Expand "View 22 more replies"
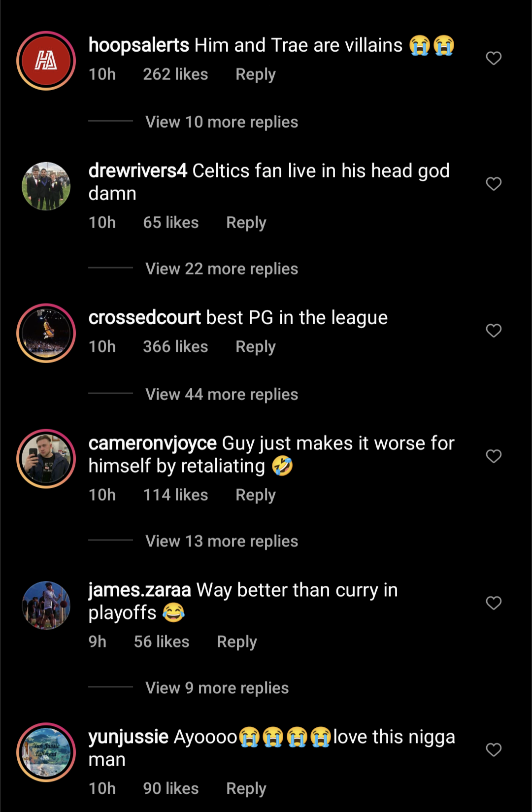Image resolution: width=532 pixels, height=812 pixels. 222,269
